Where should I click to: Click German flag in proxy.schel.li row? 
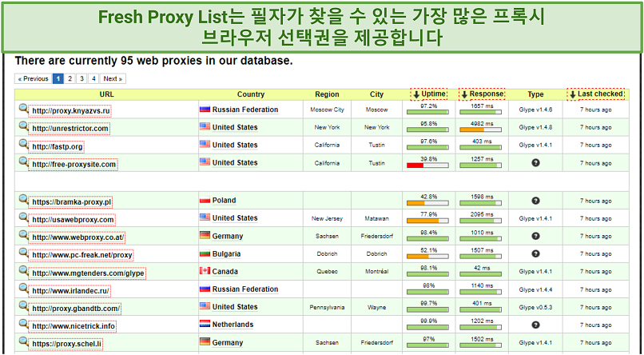point(205,342)
